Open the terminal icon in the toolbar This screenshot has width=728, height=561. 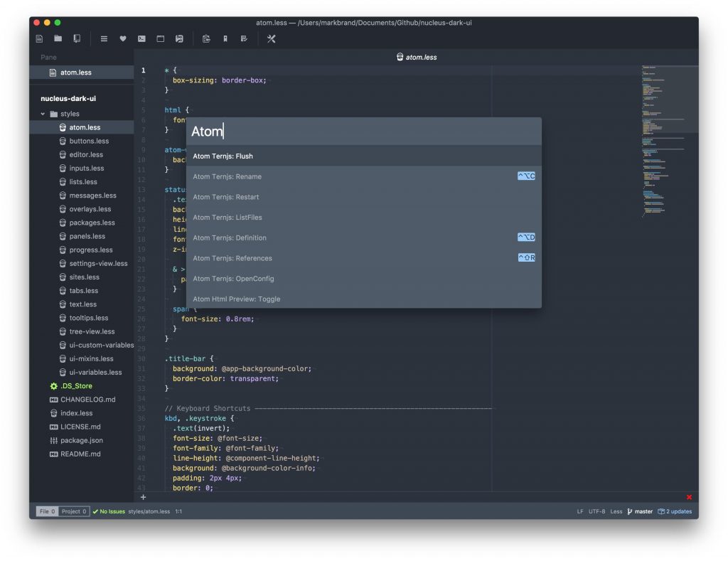[x=141, y=38]
